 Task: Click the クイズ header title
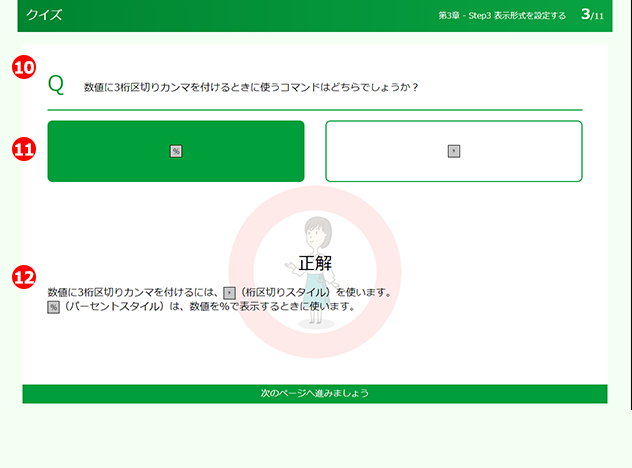(44, 15)
